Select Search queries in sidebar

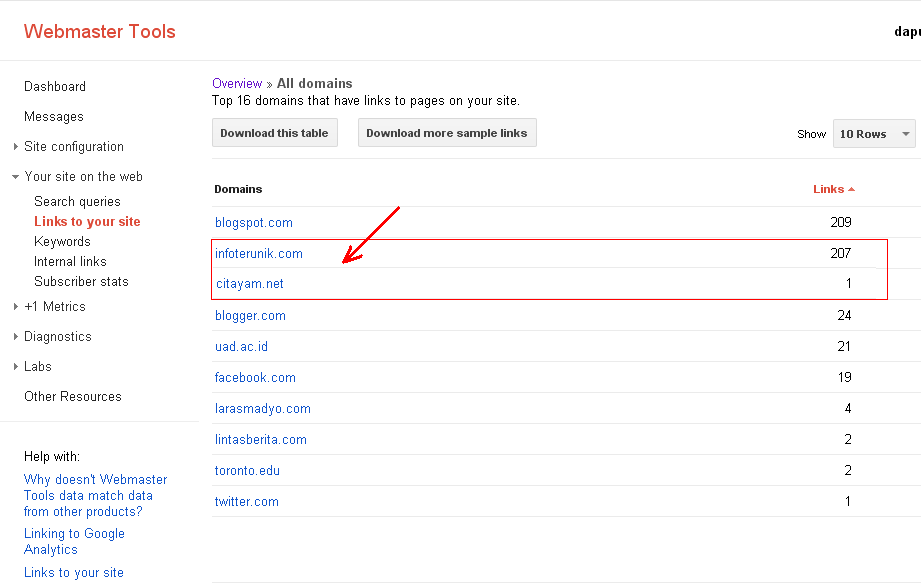pos(77,201)
